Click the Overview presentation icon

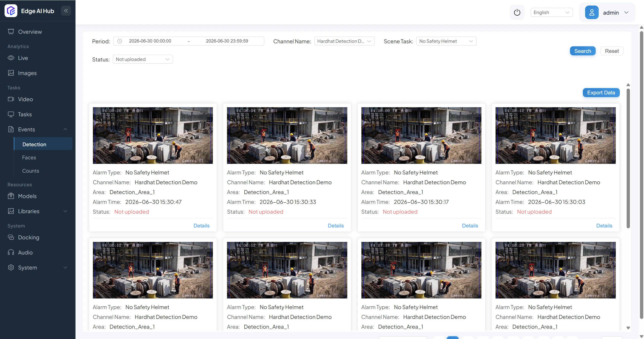11,32
